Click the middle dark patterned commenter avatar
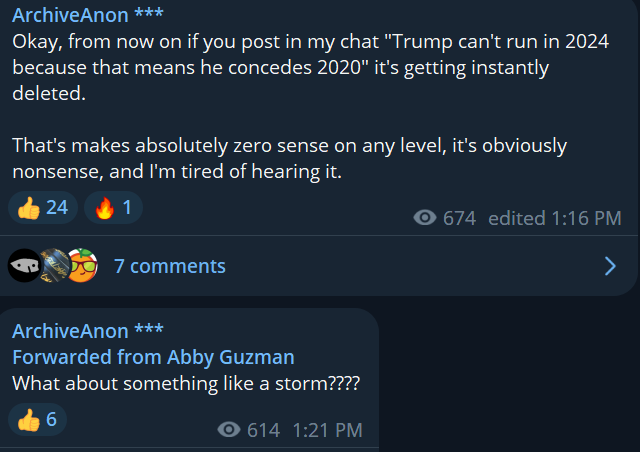Screen dimensions: 640x452 tap(55, 266)
